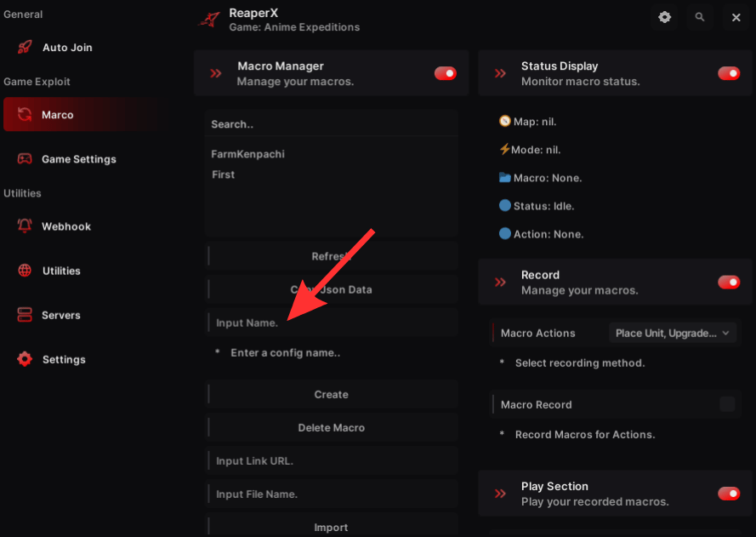756x537 pixels.
Task: Click the Create button
Action: pos(332,394)
